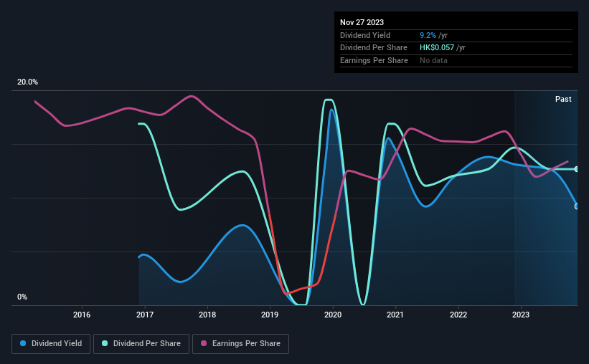
Task: Click the 0% y-axis label
Action: 22,297
